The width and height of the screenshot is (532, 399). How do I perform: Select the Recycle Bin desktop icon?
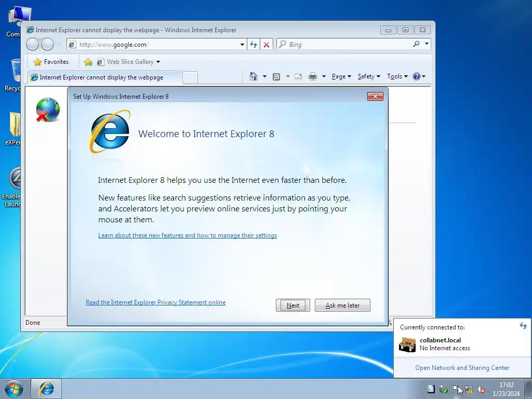coord(14,75)
